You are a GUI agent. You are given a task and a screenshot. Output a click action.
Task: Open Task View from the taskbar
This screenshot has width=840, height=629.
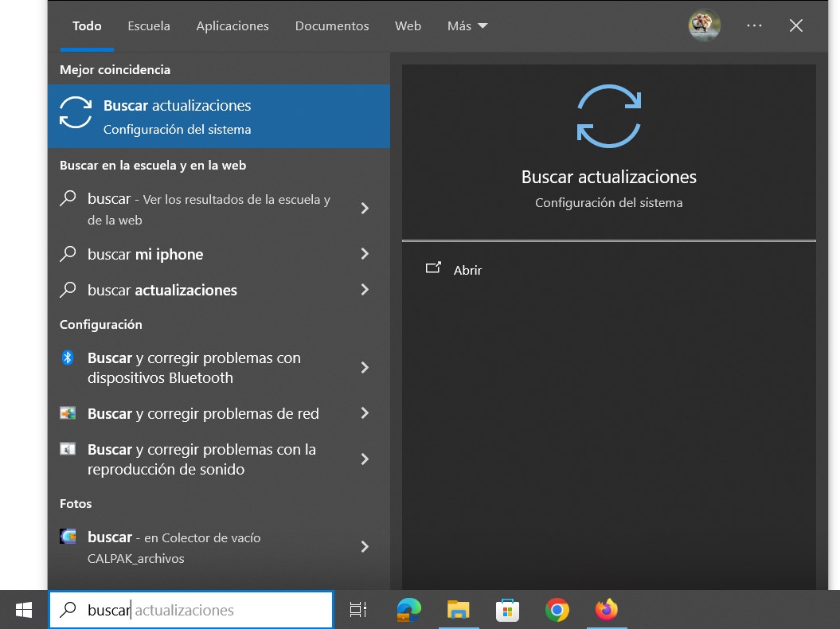pos(357,609)
